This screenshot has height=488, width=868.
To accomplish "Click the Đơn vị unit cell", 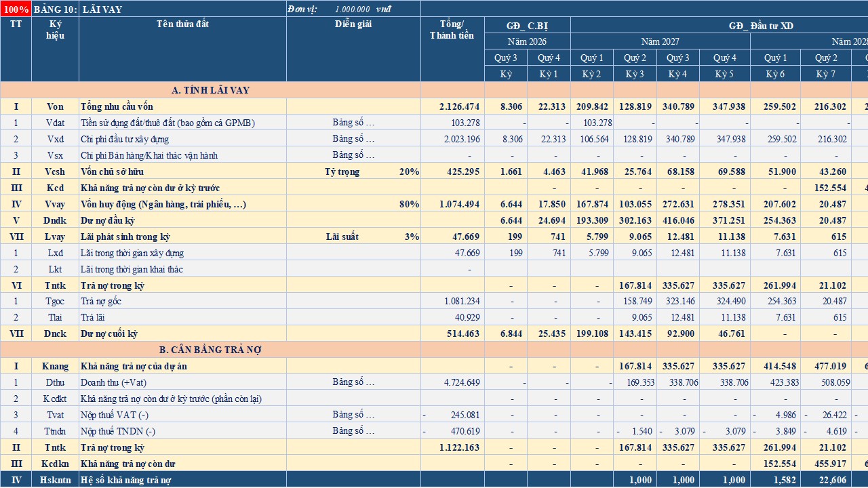I will [x=353, y=9].
